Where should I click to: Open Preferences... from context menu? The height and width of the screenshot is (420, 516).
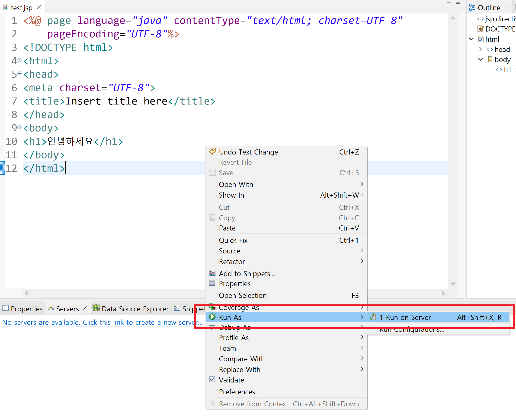click(239, 392)
